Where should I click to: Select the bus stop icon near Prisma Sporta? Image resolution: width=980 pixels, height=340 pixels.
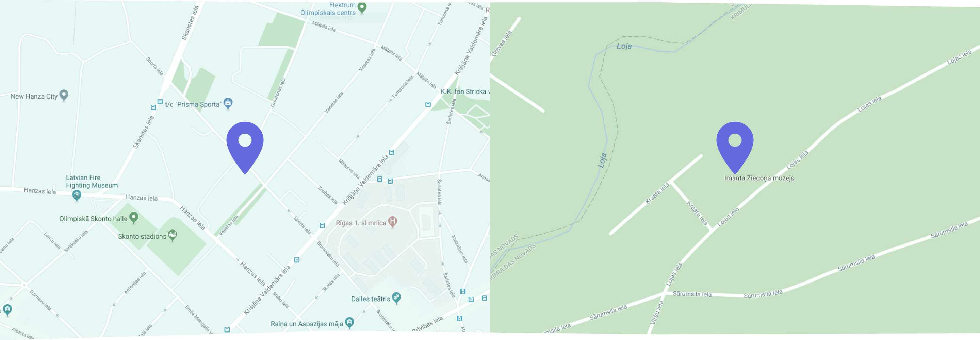[x=160, y=102]
